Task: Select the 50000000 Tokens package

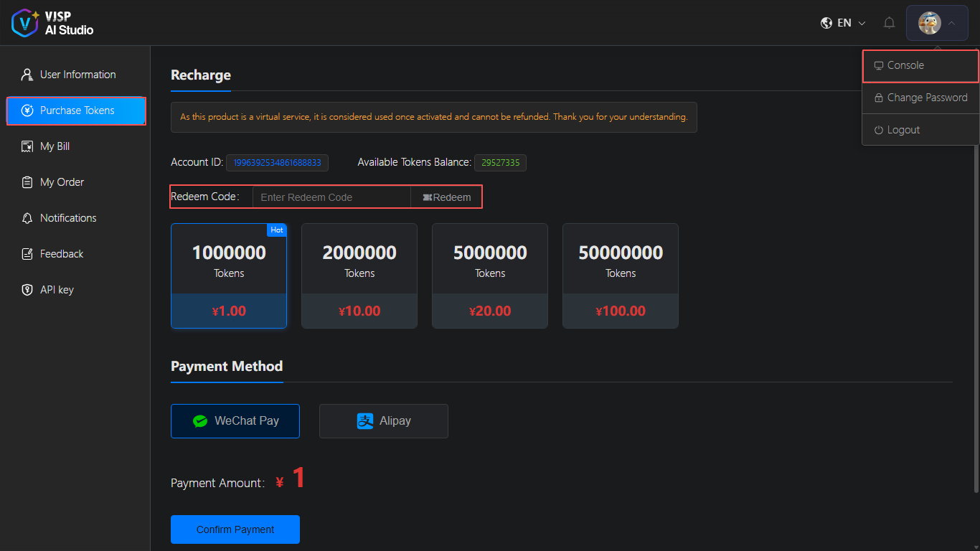Action: pos(620,275)
